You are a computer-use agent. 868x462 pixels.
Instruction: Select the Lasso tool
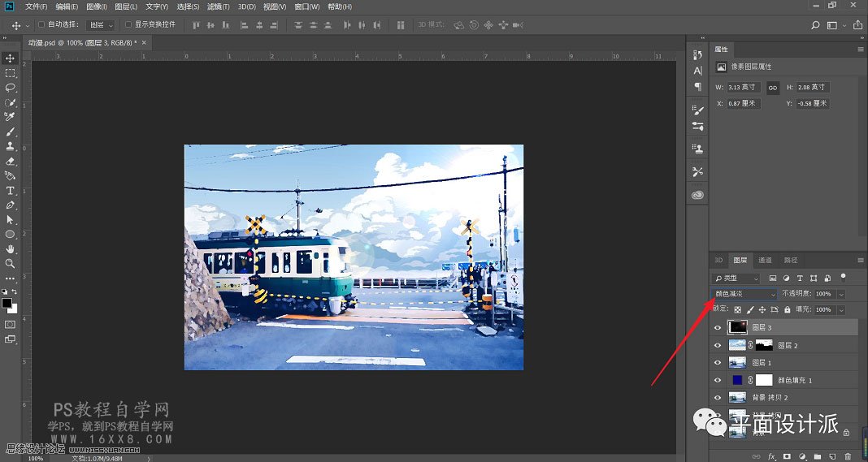[10, 88]
